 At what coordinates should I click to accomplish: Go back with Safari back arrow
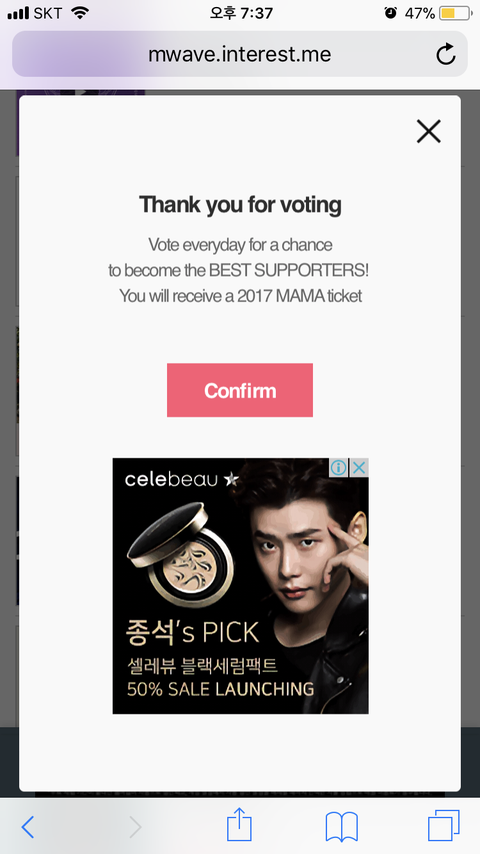(x=28, y=827)
